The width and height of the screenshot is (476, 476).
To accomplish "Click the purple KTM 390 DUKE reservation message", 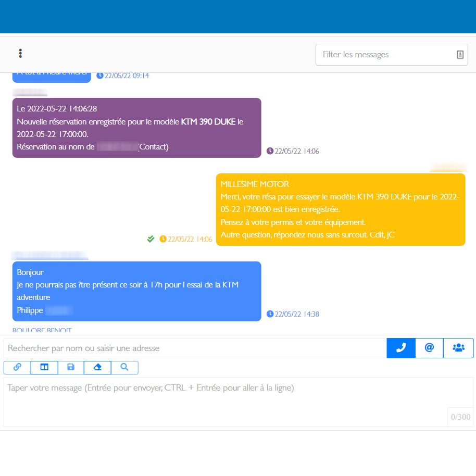I will tap(136, 128).
